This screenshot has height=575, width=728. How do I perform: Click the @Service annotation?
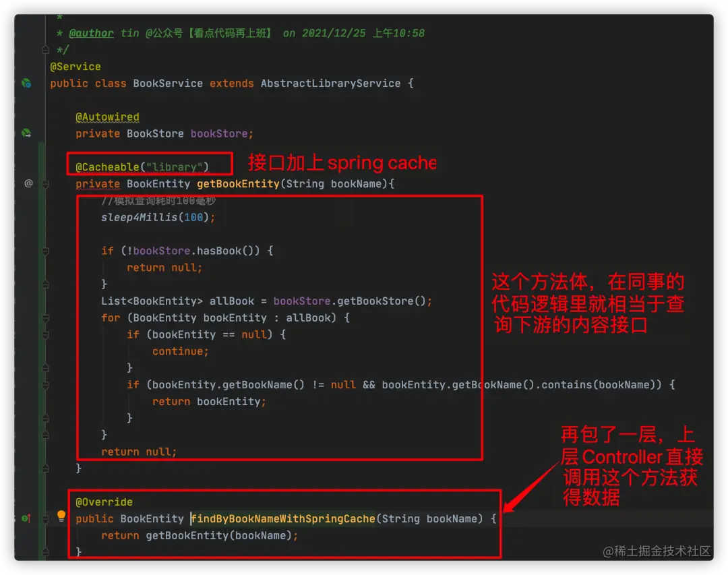click(75, 67)
